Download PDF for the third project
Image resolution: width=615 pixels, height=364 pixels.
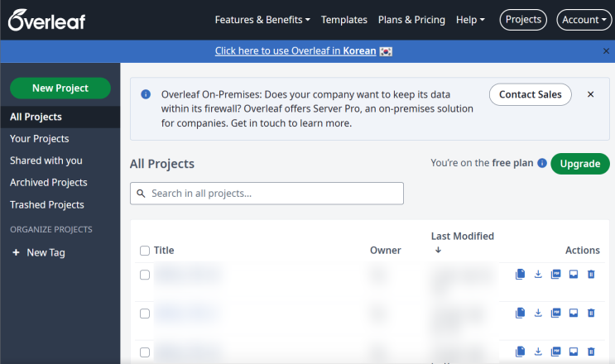[555, 352]
